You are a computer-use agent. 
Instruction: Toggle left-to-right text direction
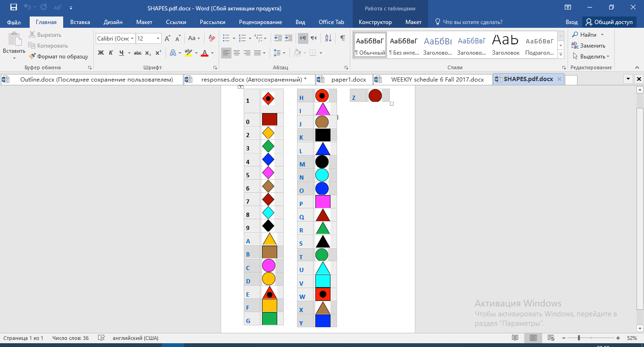click(x=303, y=39)
